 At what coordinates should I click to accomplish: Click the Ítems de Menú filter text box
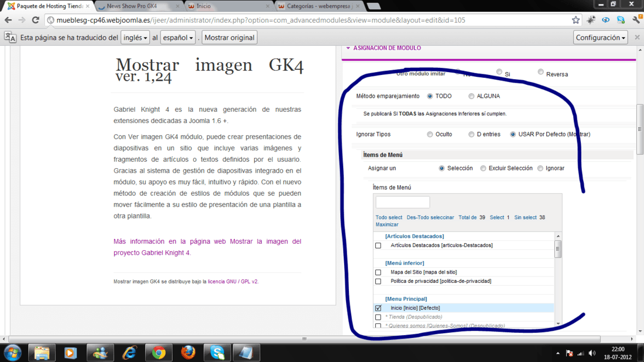[x=403, y=202]
